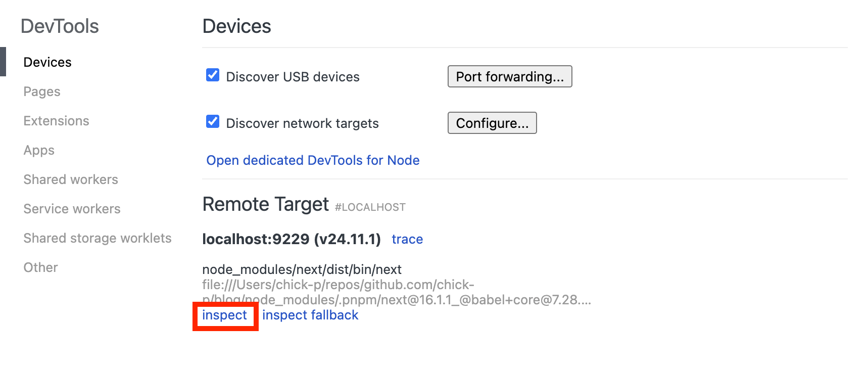The image size is (868, 369).
Task: Select the Other sidebar category
Action: 40,267
